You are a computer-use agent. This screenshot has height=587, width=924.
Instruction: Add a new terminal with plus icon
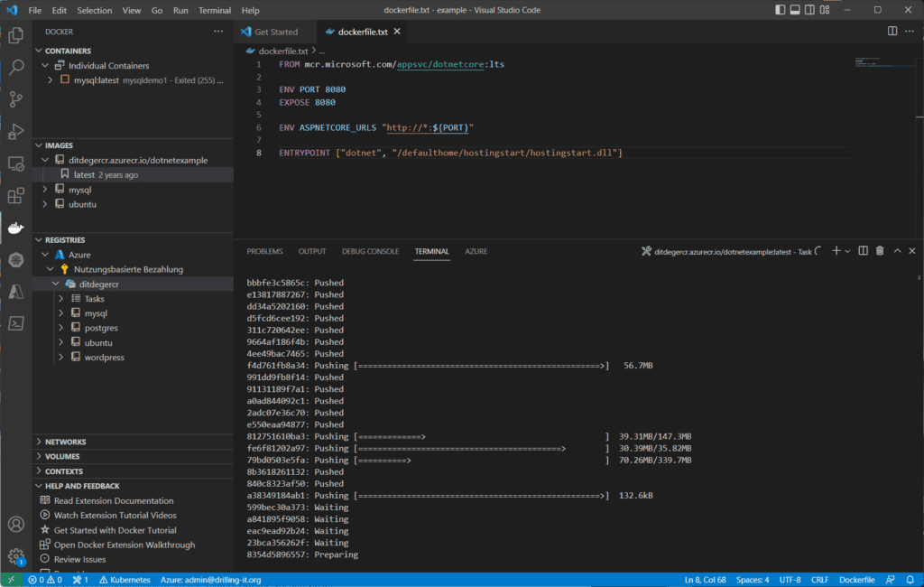(836, 251)
